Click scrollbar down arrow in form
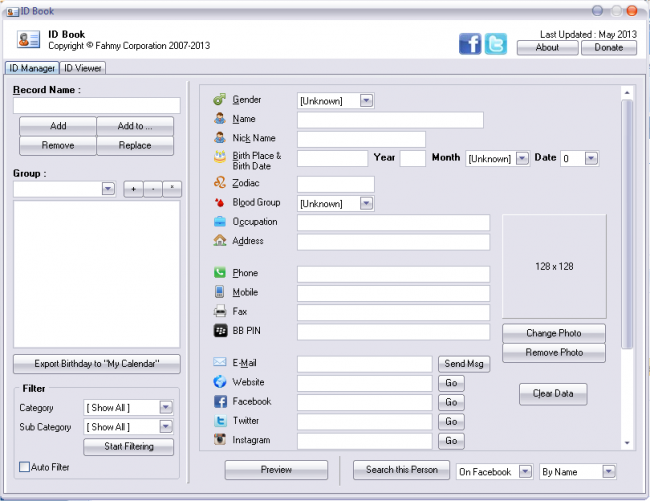The image size is (650, 501). click(x=627, y=443)
